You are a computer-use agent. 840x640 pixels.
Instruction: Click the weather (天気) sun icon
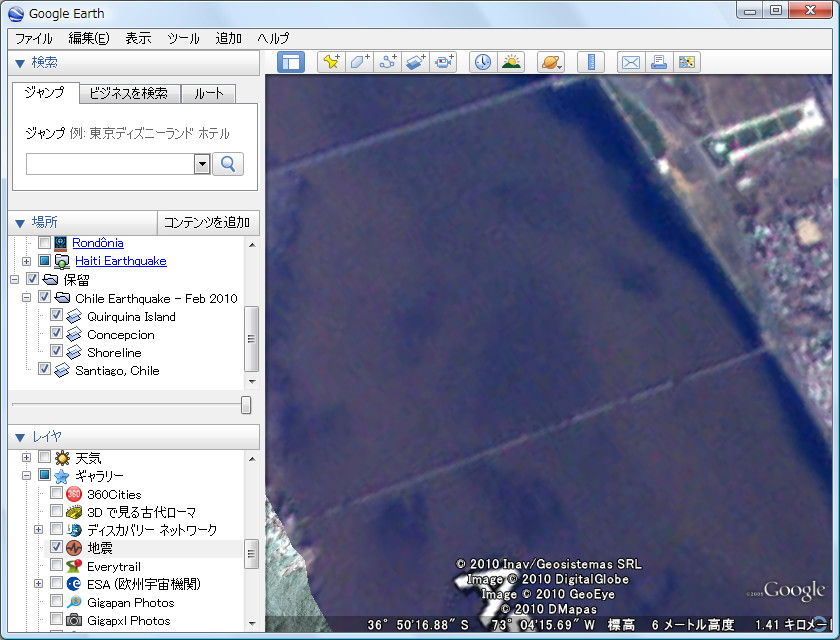(62, 458)
